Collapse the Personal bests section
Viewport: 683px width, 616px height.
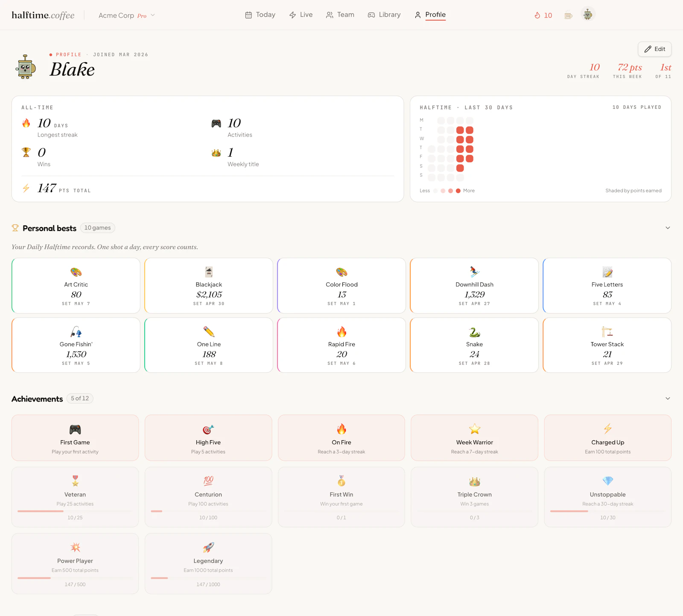click(668, 228)
